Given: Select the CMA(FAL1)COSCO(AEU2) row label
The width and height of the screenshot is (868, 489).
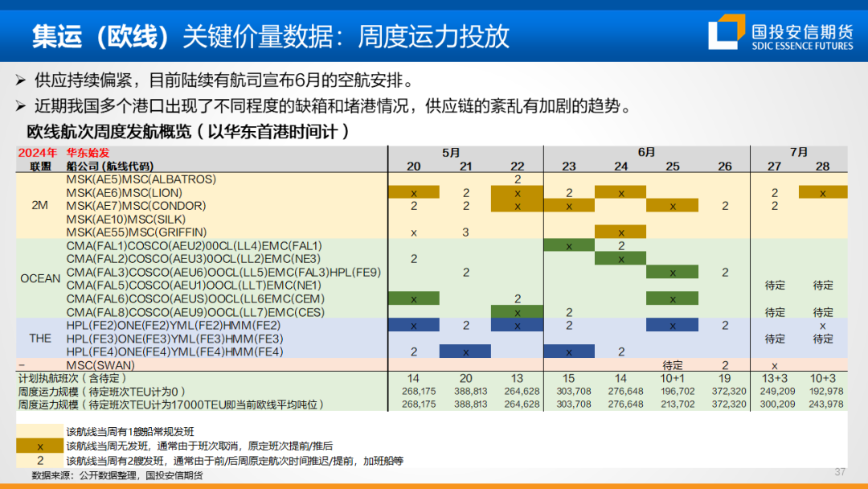Looking at the screenshot, I should click(194, 246).
